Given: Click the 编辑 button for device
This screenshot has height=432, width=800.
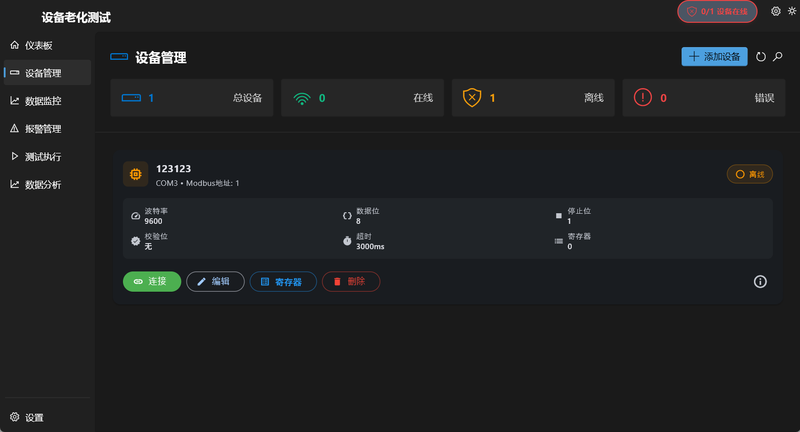Looking at the screenshot, I should [215, 282].
